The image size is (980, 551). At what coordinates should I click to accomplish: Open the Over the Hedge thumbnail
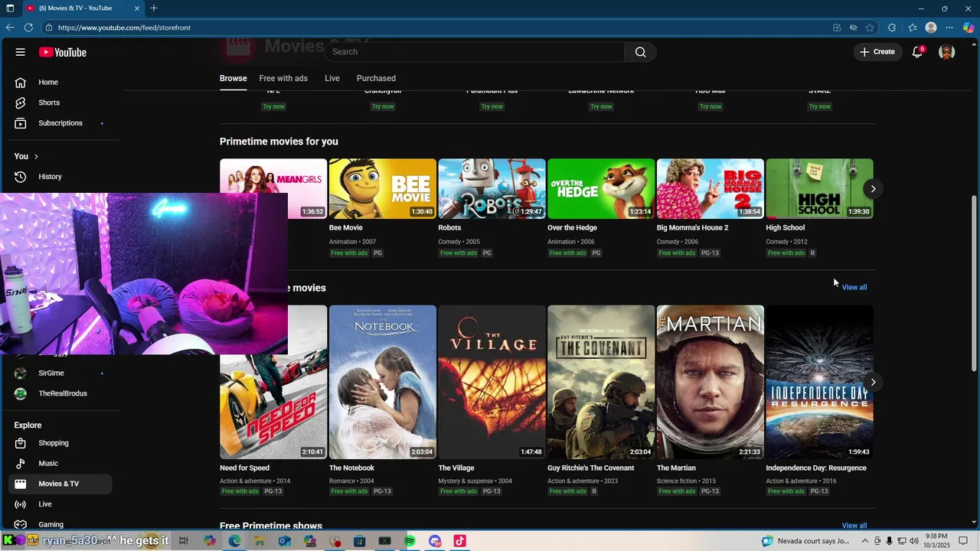(601, 188)
